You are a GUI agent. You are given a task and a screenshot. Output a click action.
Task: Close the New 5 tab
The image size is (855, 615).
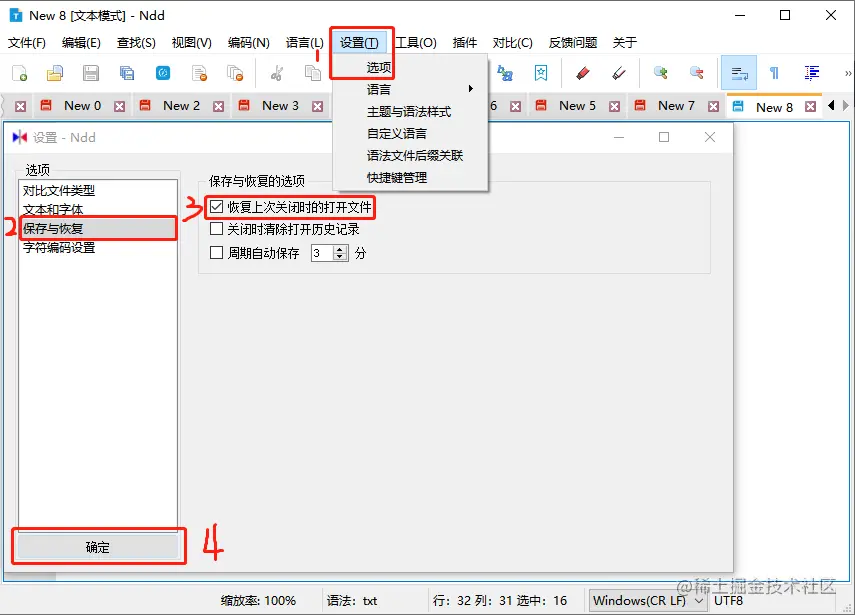click(x=615, y=106)
